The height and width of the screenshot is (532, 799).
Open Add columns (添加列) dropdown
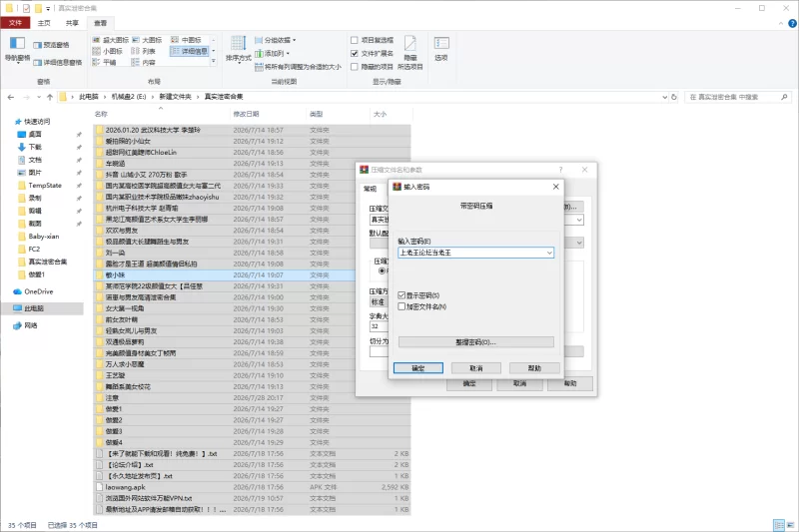[x=272, y=53]
